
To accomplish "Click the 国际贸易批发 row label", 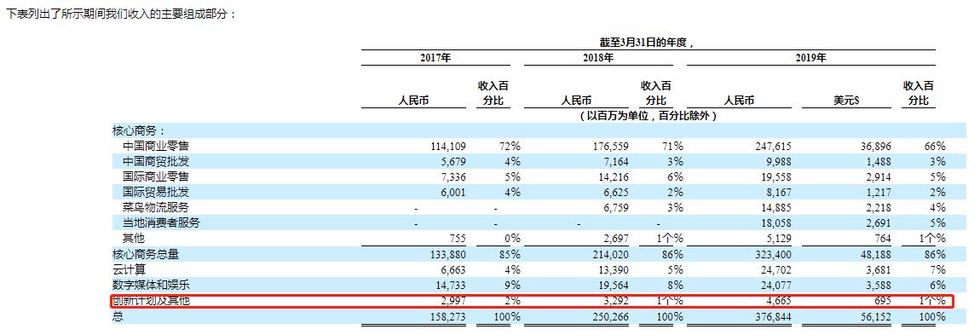I will point(156,193).
